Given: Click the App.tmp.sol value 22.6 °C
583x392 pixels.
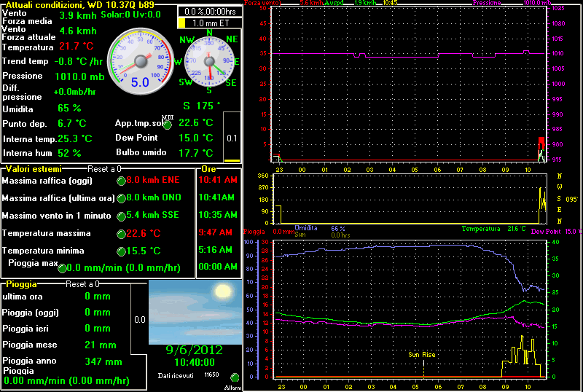Looking at the screenshot, I should point(196,122).
